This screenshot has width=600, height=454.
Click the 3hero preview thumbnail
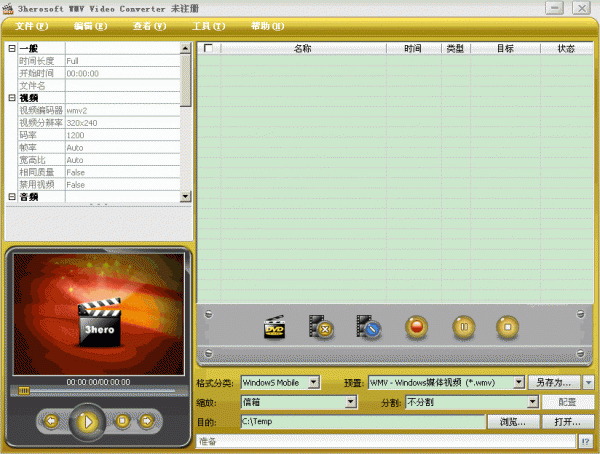pyautogui.click(x=99, y=314)
